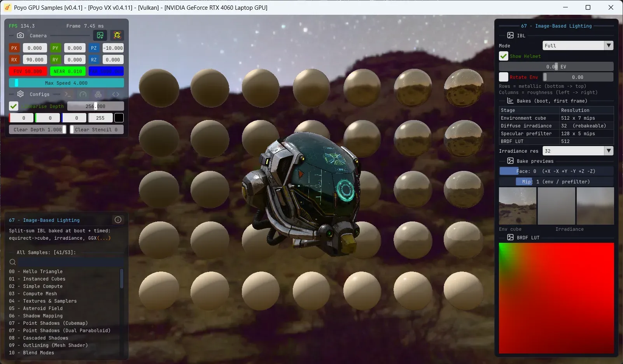Disable the Show Helmet checkbox
623x364 pixels.
click(x=504, y=56)
